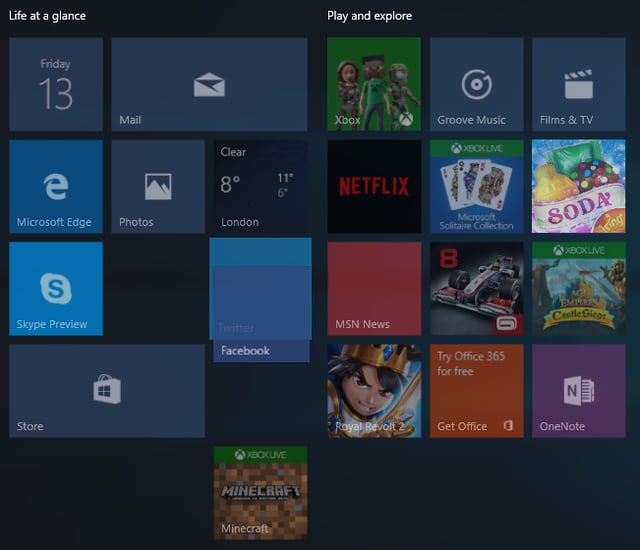
Task: Launch Skype Preview tile
Action: click(56, 288)
